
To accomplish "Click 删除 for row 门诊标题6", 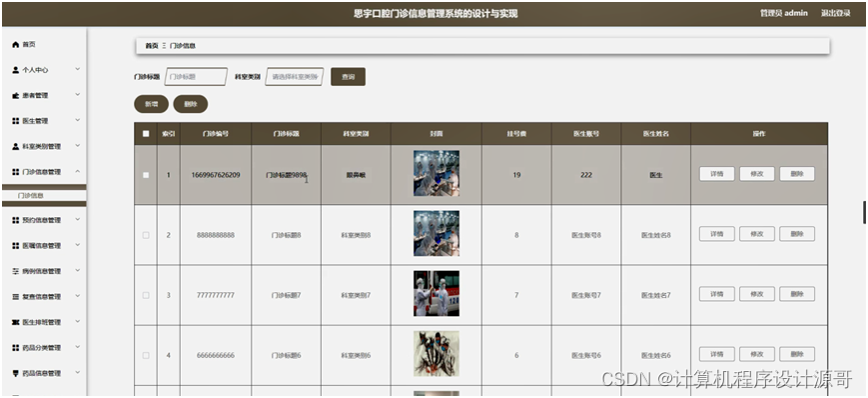I will (797, 354).
